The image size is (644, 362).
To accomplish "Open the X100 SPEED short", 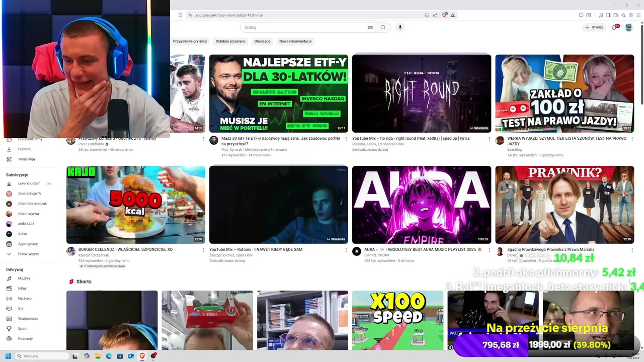I will pyautogui.click(x=397, y=320).
